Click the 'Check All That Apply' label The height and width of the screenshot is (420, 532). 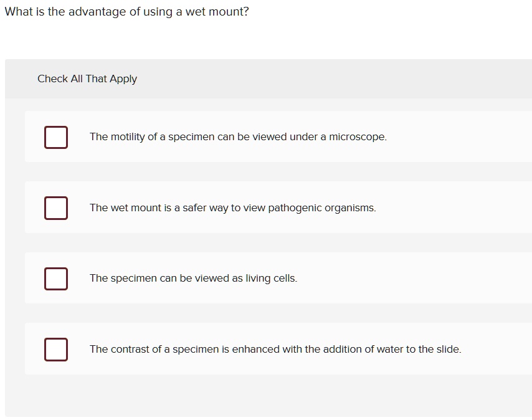point(87,79)
